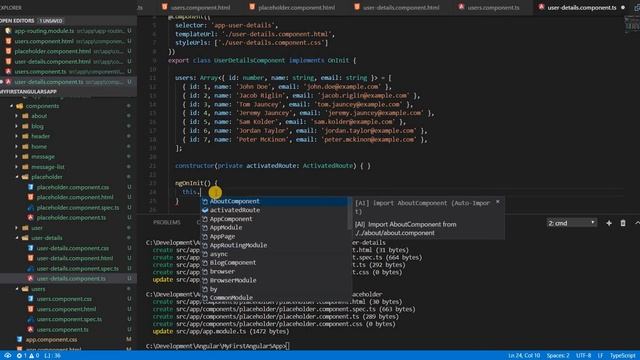
Task: Click the HTML icon of placeholder.component.html in tree
Action: coord(31,197)
